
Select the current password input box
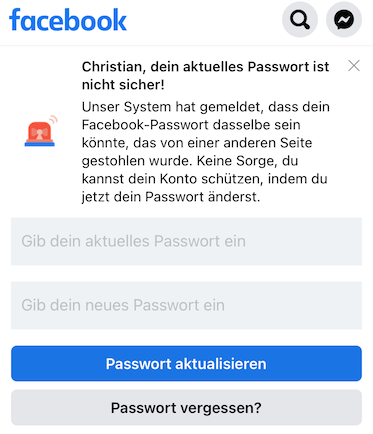(x=186, y=241)
